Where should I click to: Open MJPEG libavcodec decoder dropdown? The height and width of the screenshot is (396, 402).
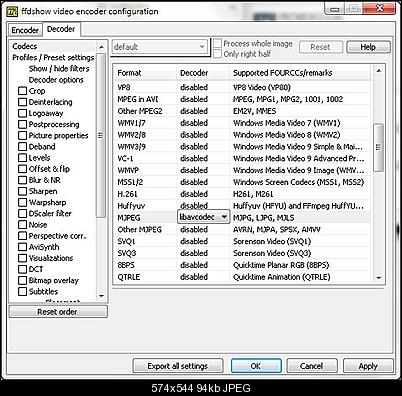204,217
